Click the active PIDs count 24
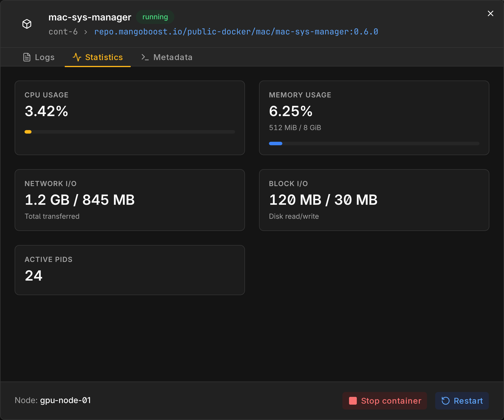Screen dimensions: 504x420 pos(34,276)
